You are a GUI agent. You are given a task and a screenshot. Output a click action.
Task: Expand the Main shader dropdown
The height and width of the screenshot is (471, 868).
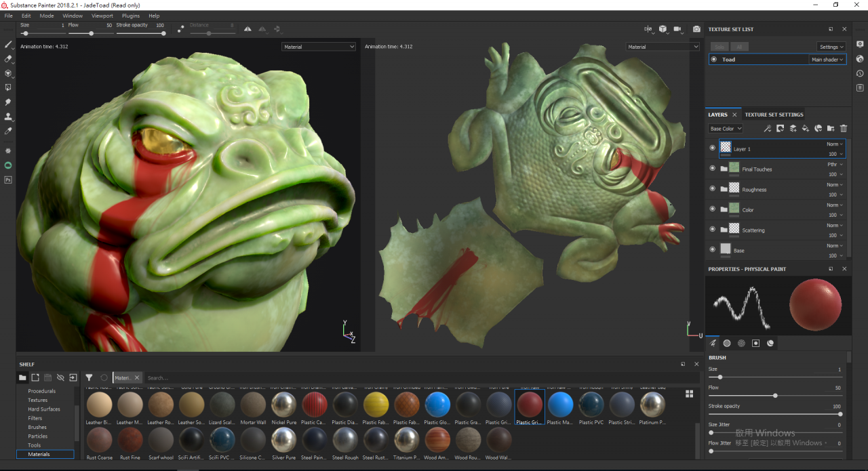point(827,60)
